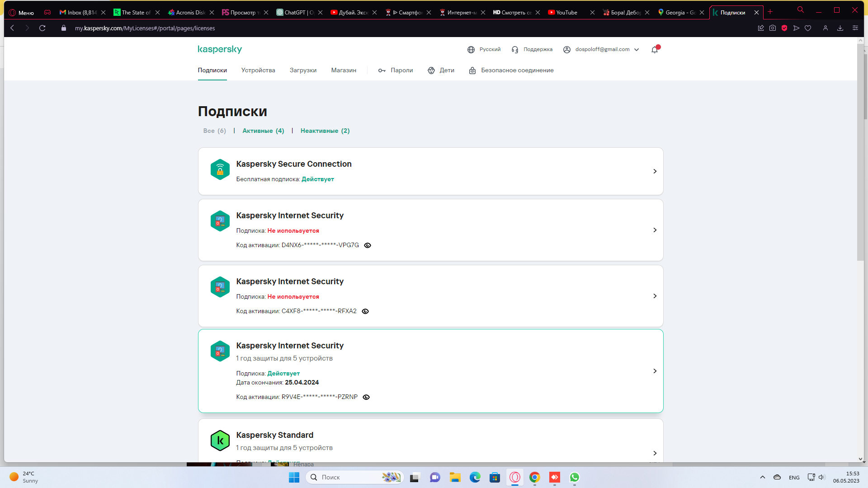Show hidden system tray icons
This screenshot has height=488, width=868.
coord(763,477)
